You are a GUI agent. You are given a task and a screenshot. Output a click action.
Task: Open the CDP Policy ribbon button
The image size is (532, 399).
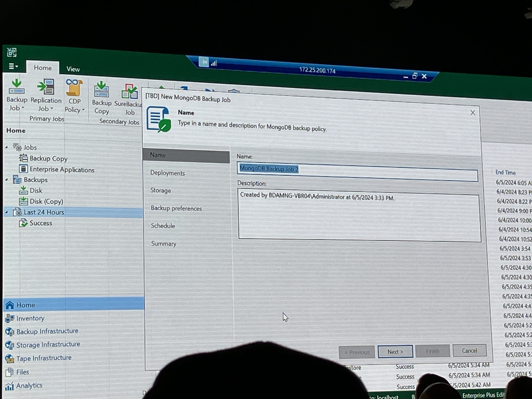point(75,96)
